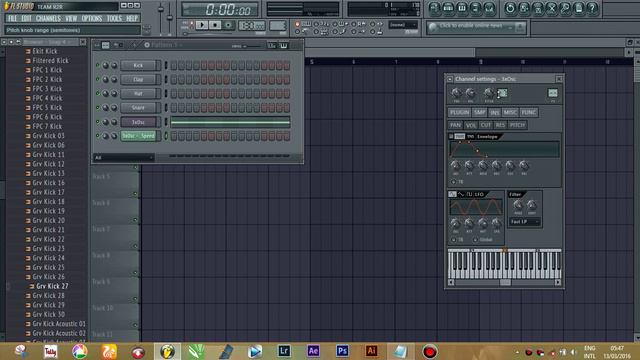Toggle the envelope enable checkbox in Channel settings
The width and height of the screenshot is (640, 360).
(451, 136)
